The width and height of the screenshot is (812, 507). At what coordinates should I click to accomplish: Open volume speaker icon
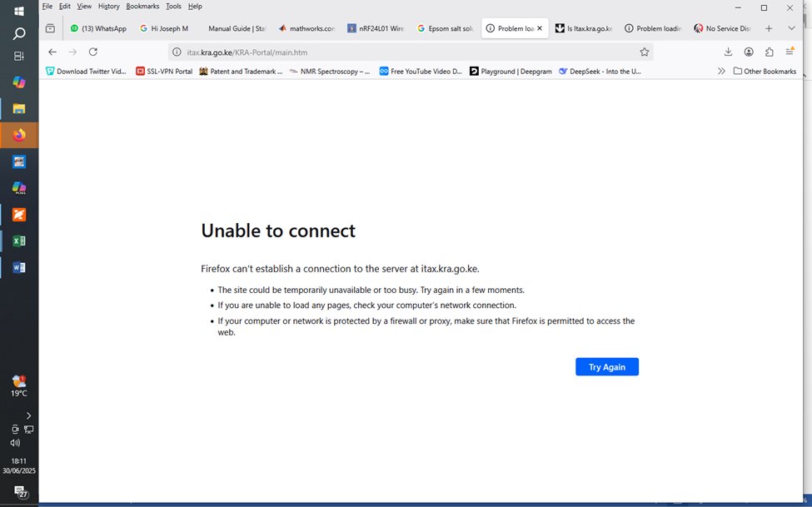[x=15, y=443]
